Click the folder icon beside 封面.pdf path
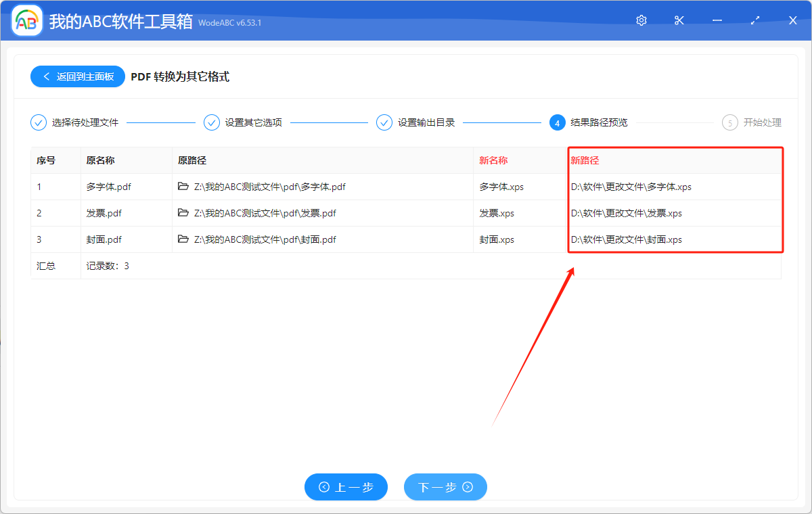The image size is (812, 514). [183, 239]
